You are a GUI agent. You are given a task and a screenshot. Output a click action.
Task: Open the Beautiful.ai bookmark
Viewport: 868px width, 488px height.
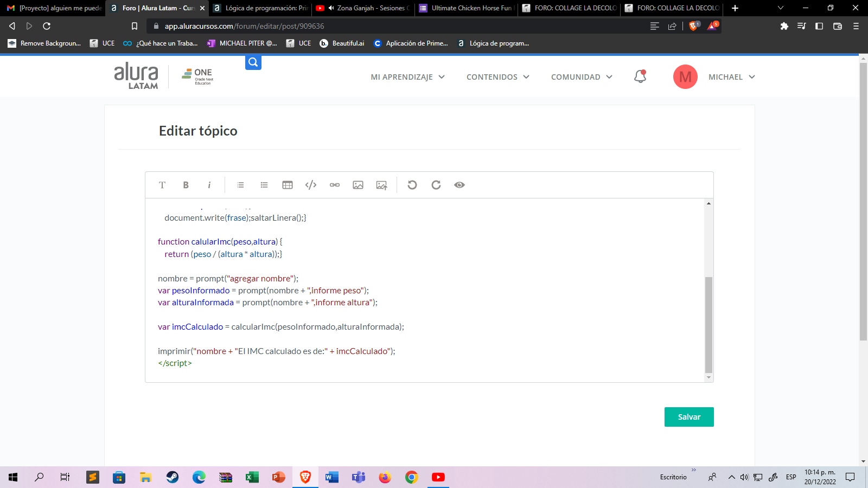(x=342, y=43)
